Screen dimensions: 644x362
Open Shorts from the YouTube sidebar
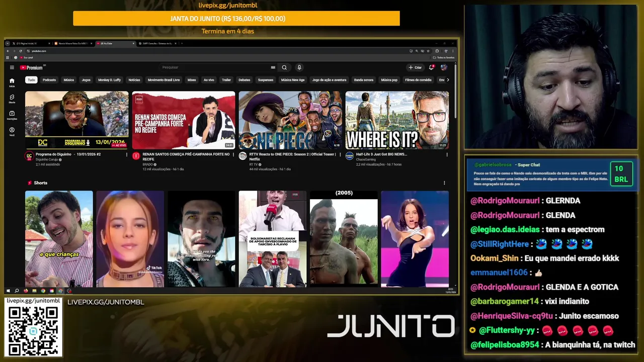[x=12, y=99]
